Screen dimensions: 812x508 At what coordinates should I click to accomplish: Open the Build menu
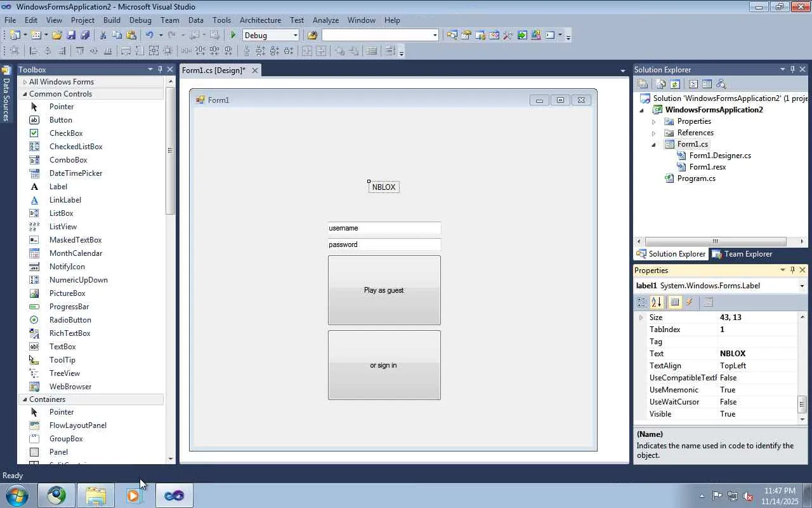112,20
